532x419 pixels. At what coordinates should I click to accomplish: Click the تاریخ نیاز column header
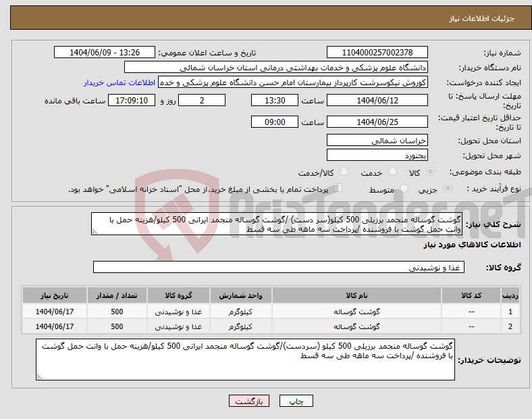(54, 295)
